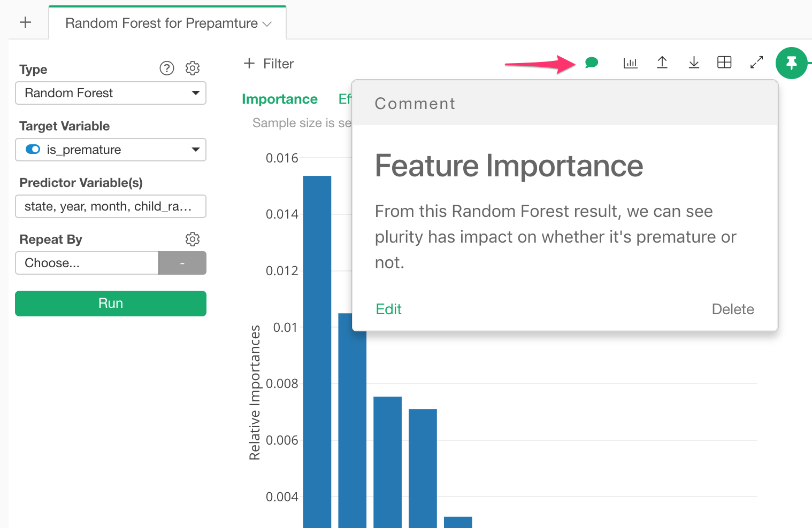Open the Repeat By Choose dropdown
The width and height of the screenshot is (812, 528).
click(x=87, y=263)
